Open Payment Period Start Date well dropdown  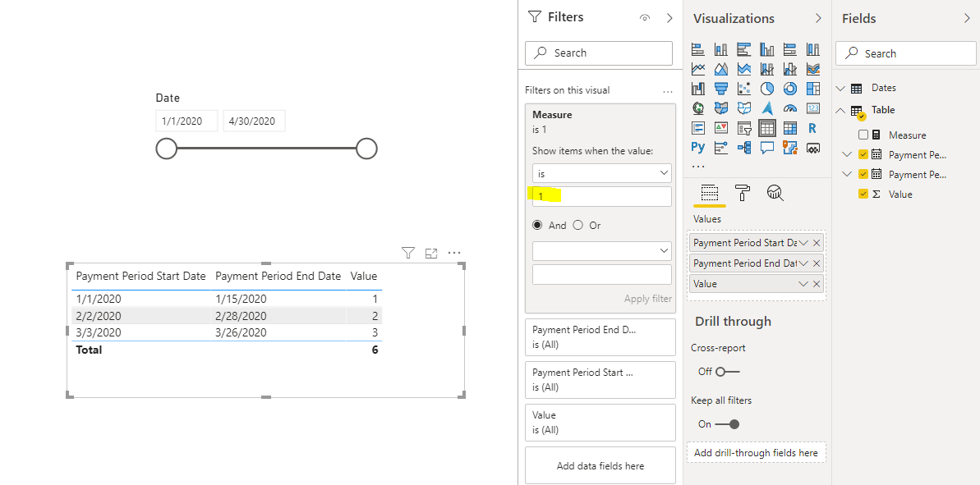(x=803, y=243)
